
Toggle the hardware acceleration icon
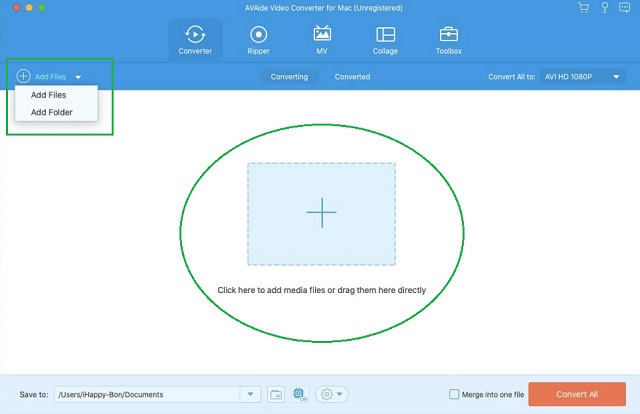pos(300,394)
